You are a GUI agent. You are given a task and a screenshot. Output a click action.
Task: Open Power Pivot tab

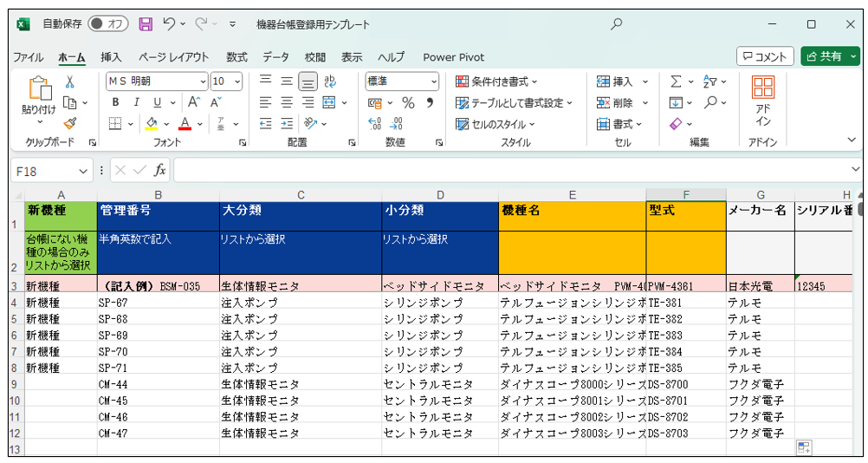tap(453, 57)
